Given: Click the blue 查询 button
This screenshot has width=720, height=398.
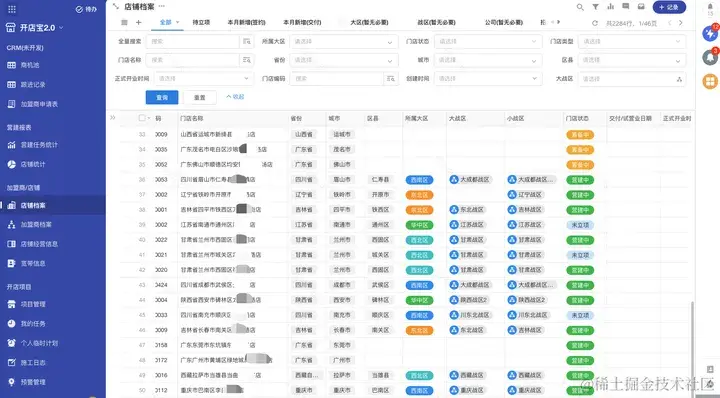Looking at the screenshot, I should click(x=162, y=97).
